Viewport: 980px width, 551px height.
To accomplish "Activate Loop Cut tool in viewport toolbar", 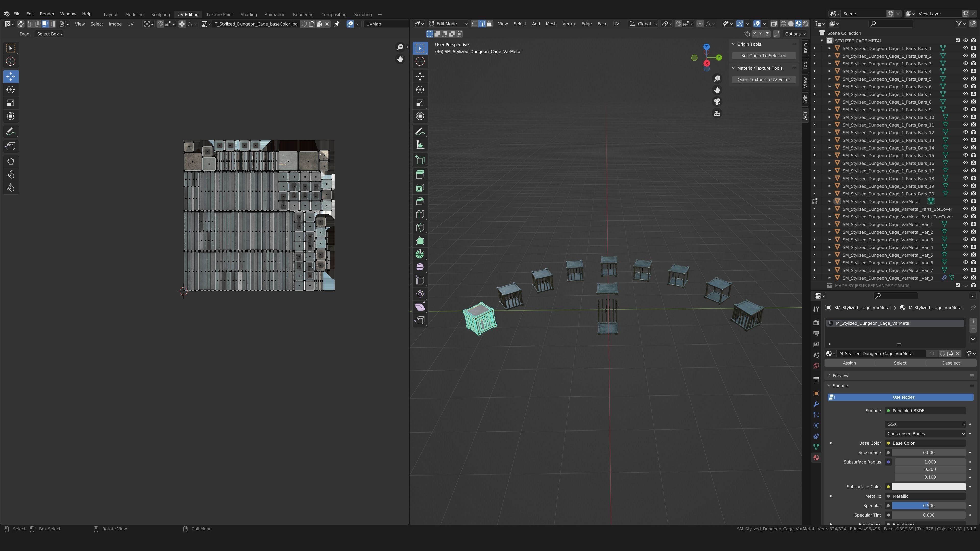I will 420,215.
